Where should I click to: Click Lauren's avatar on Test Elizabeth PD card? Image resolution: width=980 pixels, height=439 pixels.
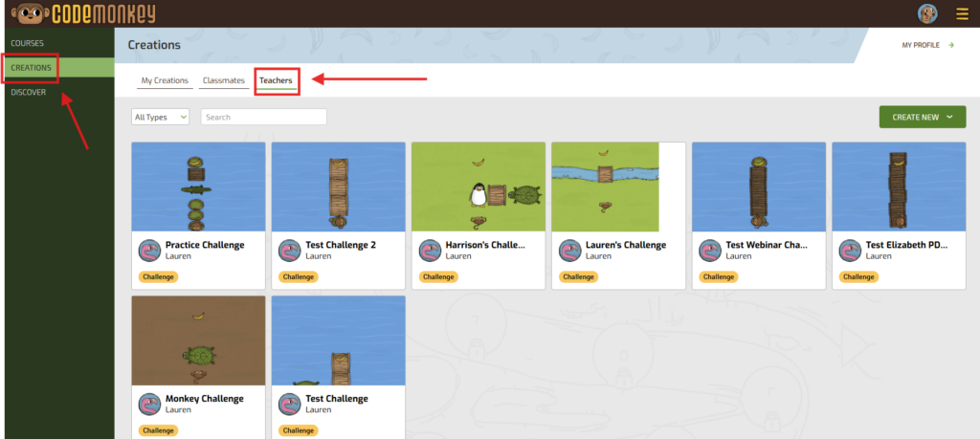coord(850,250)
